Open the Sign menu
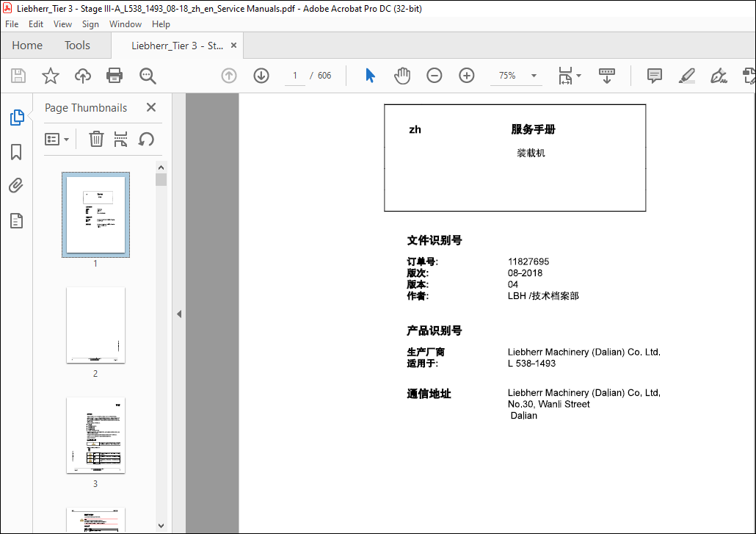 click(90, 24)
